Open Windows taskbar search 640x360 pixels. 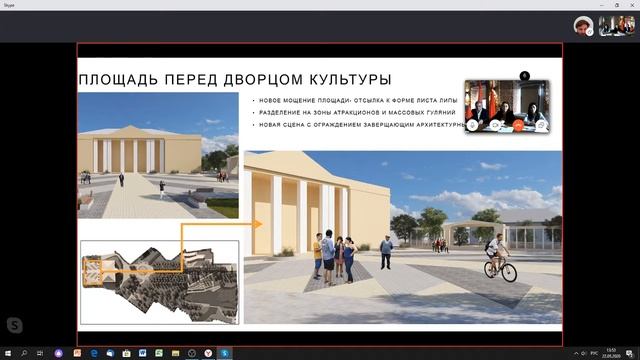click(x=24, y=353)
